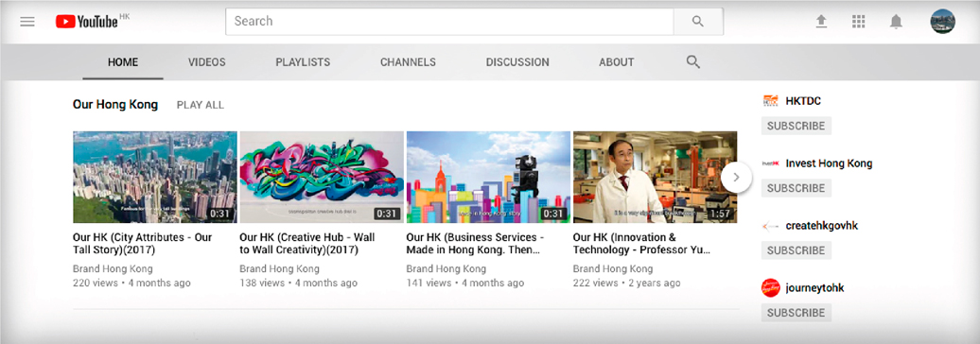Subscribe to createhkgovhk channel
The width and height of the screenshot is (980, 344).
coord(796,250)
